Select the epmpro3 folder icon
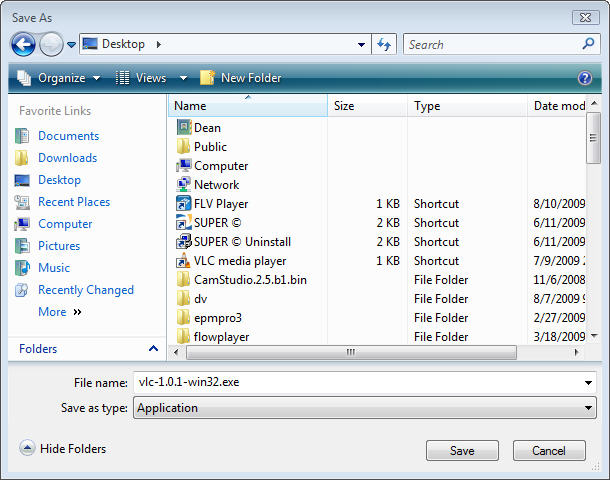The image size is (610, 480). pos(183,317)
